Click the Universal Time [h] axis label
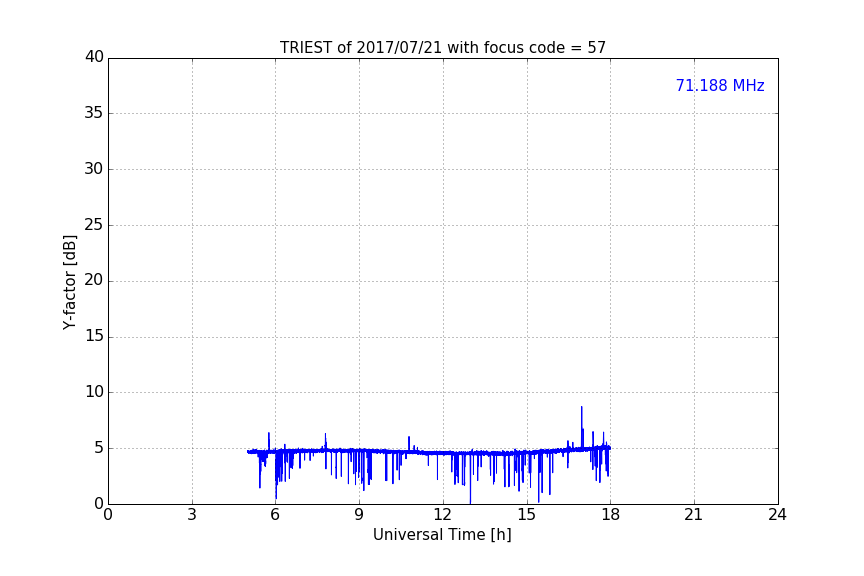Screen dimensions: 864x576 [442, 535]
